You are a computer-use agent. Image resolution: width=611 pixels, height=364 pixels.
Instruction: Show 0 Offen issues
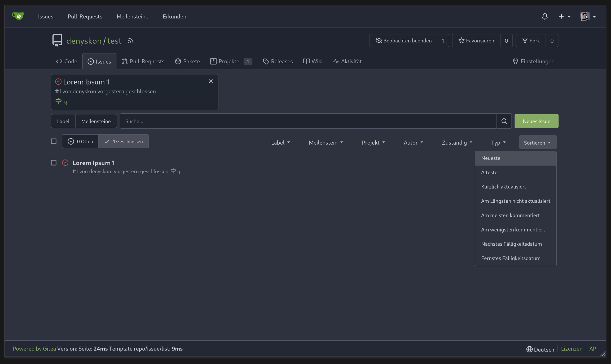pos(80,141)
